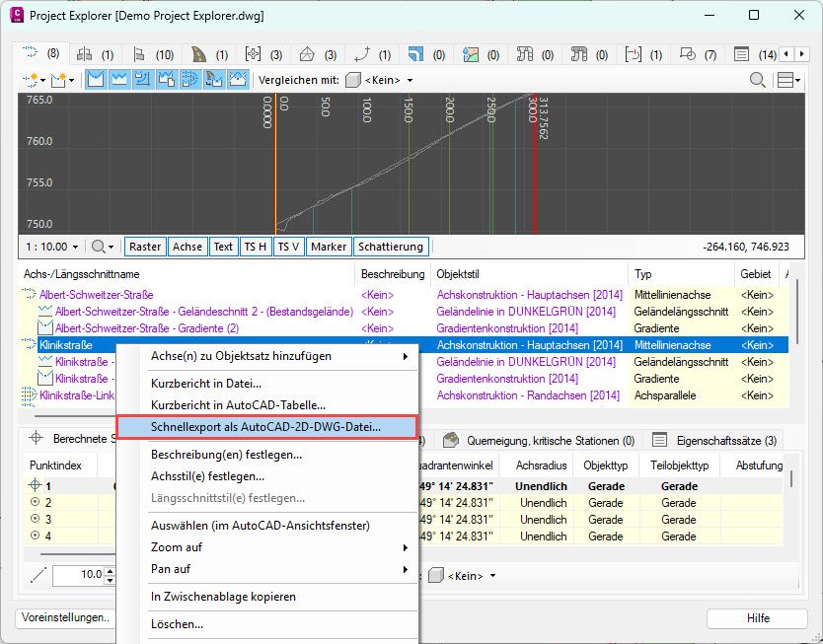Select the Albert-Schweitzer-Straße alignment row
The height and width of the screenshot is (644, 823).
coord(96,294)
